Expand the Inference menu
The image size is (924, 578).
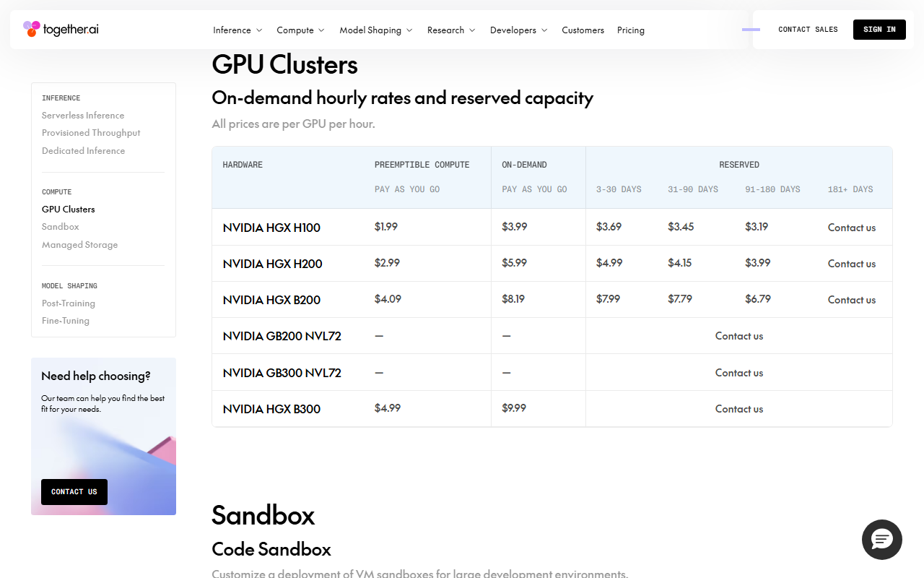(237, 30)
